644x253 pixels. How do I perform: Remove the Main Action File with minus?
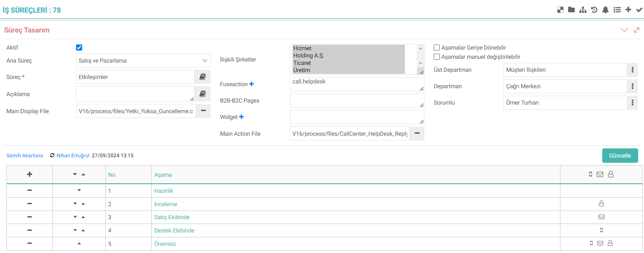[x=417, y=133]
